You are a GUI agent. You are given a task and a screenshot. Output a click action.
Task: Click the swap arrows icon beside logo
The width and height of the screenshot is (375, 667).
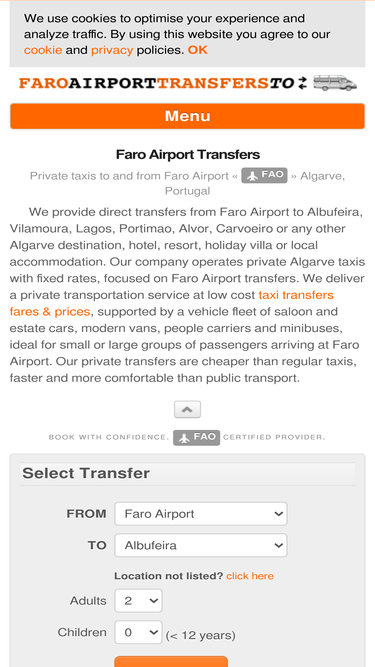(302, 83)
